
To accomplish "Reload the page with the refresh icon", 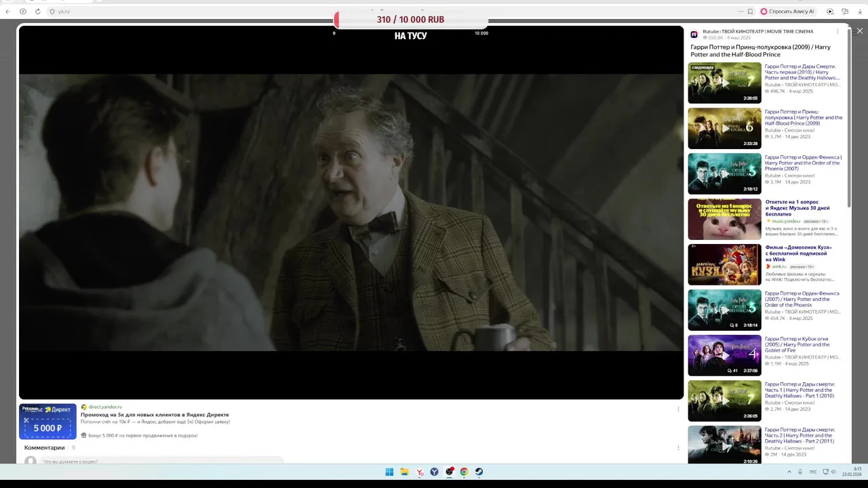I will pos(37,12).
